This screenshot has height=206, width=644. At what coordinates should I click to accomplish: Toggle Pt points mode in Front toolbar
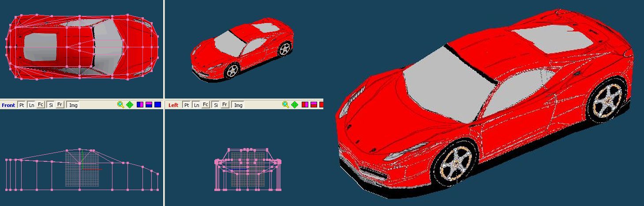pos(22,105)
